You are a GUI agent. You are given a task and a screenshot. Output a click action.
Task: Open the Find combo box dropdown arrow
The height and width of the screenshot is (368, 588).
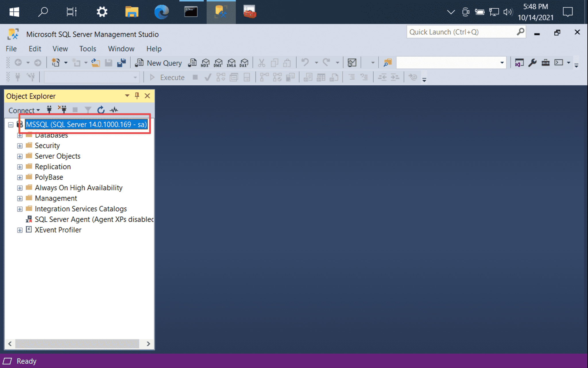point(502,63)
